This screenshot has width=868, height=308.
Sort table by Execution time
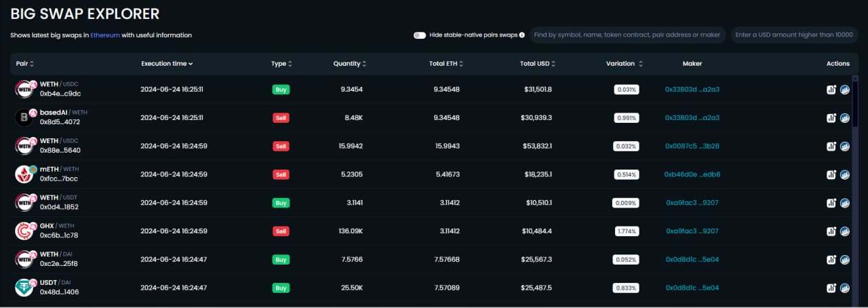click(x=167, y=64)
